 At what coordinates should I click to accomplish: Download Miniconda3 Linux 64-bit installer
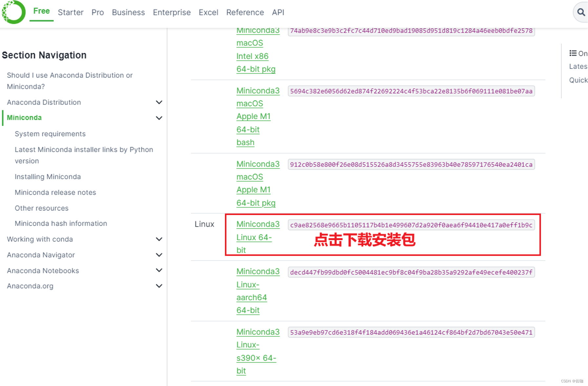(x=258, y=237)
